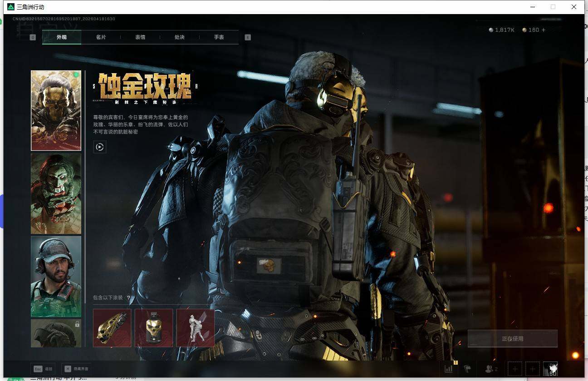
Task: Open the 表情 tab
Action: pos(140,37)
